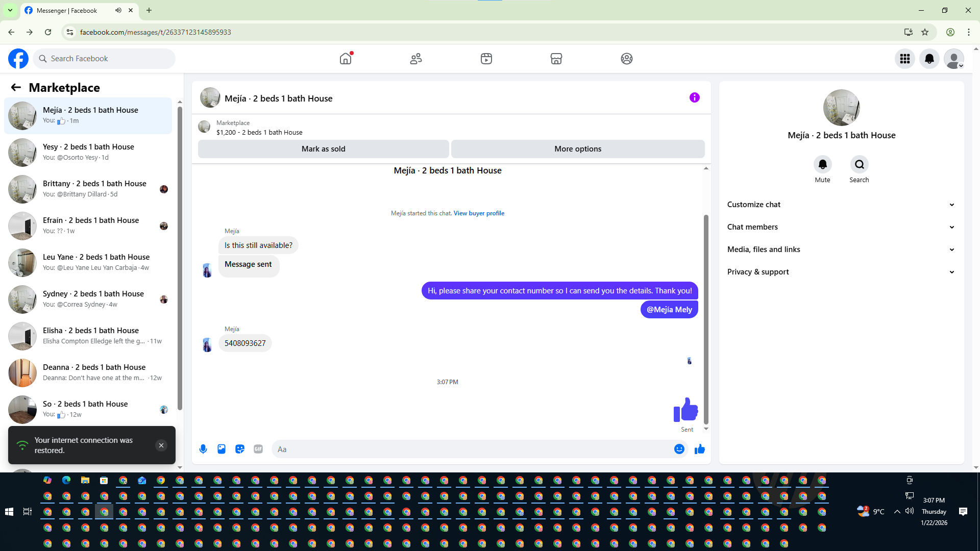Mute this conversation with the bell icon
The width and height of the screenshot is (980, 551).
pyautogui.click(x=823, y=164)
